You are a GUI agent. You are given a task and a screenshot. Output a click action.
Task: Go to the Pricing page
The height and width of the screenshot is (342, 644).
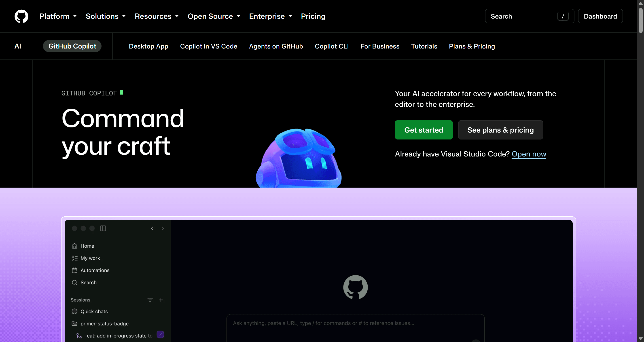[x=313, y=16]
